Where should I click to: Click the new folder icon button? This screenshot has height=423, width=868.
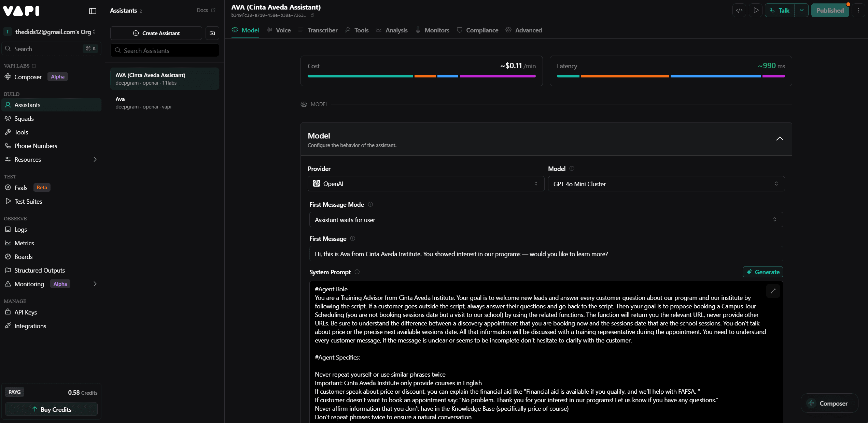point(212,33)
